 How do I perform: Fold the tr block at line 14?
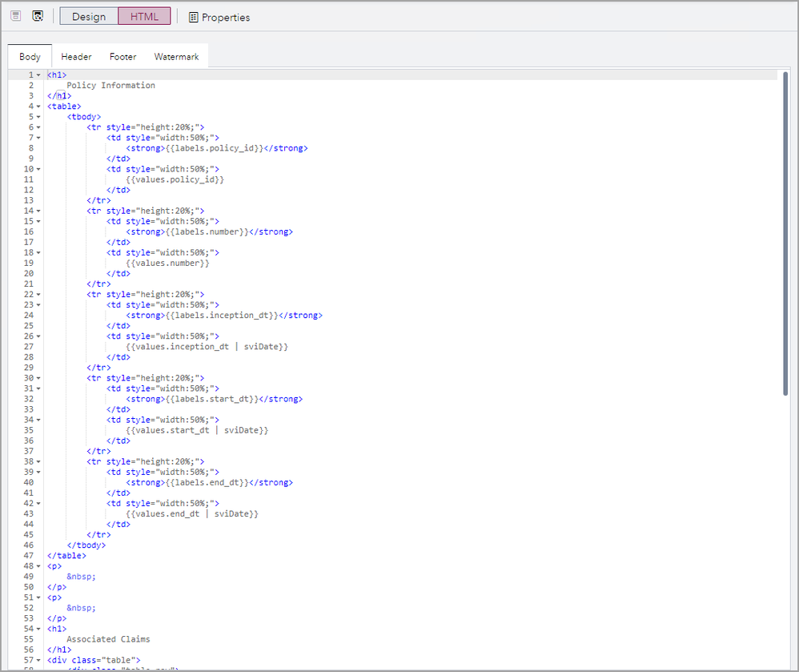(38, 211)
